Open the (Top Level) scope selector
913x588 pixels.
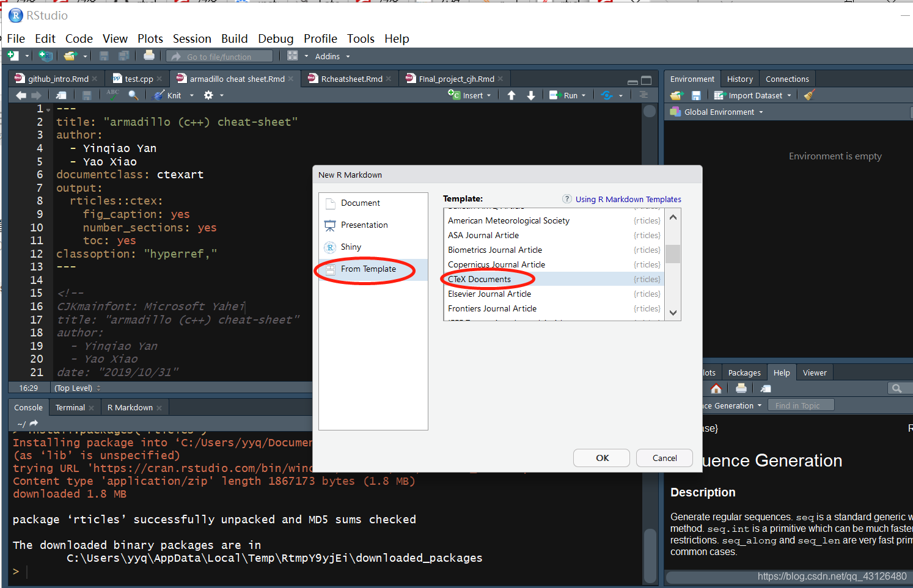[x=77, y=388]
